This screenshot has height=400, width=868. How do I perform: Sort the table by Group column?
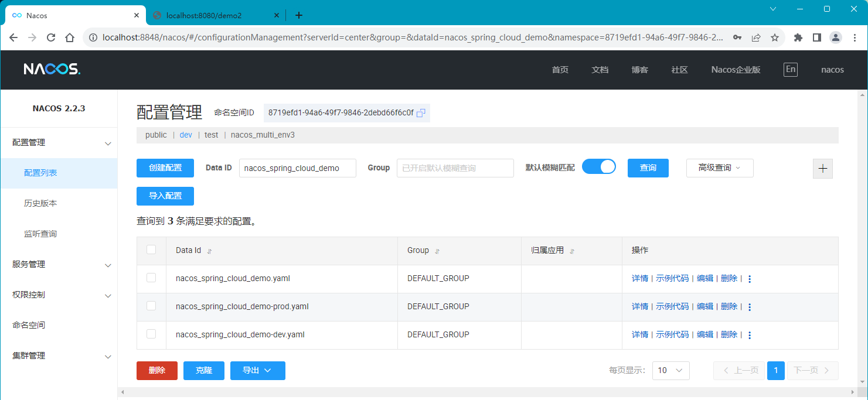coord(437,251)
